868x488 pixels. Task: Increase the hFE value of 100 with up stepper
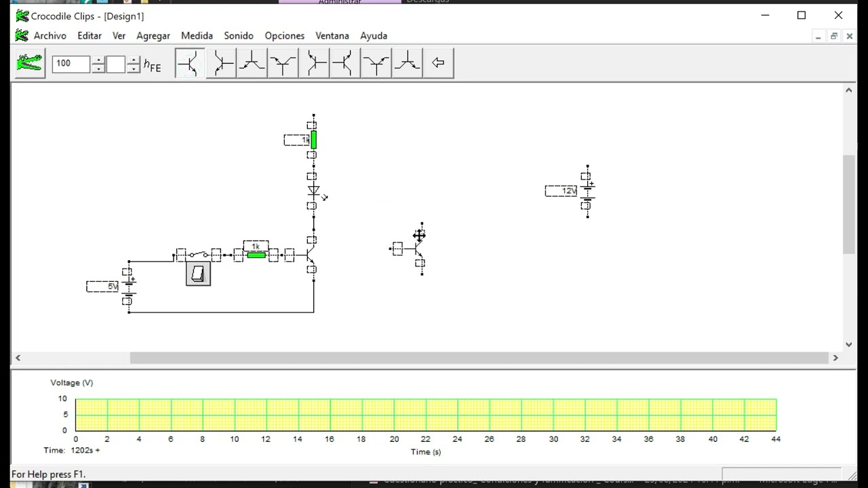coord(98,60)
